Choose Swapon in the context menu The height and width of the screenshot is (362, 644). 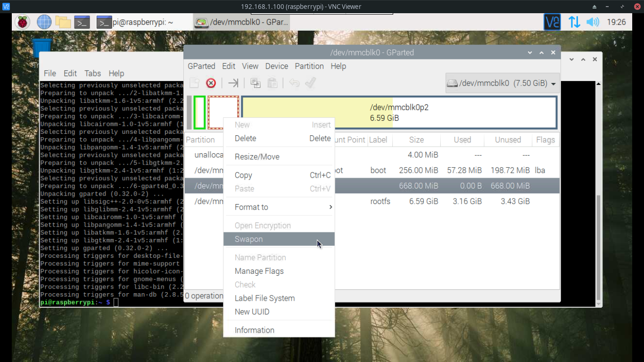pyautogui.click(x=279, y=239)
